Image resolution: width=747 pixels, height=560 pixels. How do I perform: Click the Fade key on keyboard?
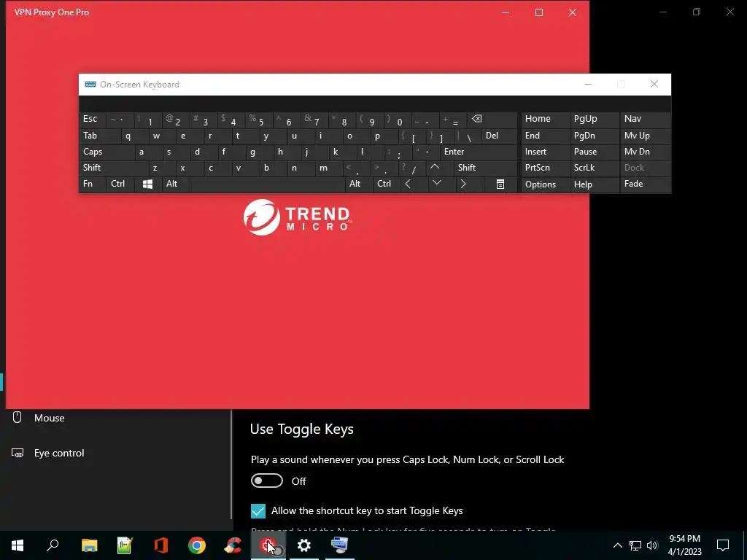tap(645, 184)
